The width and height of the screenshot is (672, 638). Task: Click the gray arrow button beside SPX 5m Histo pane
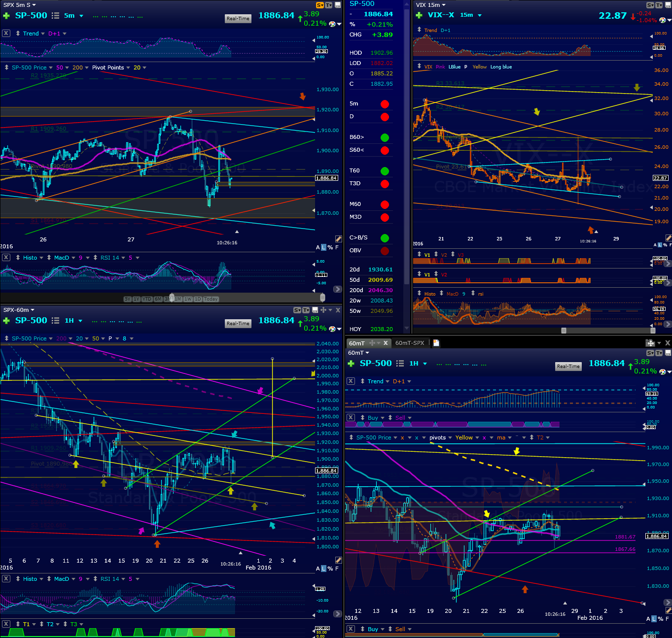tap(338, 289)
